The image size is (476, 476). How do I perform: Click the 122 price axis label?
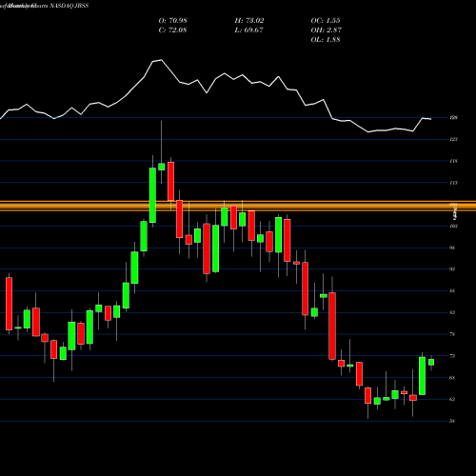pos(453,139)
